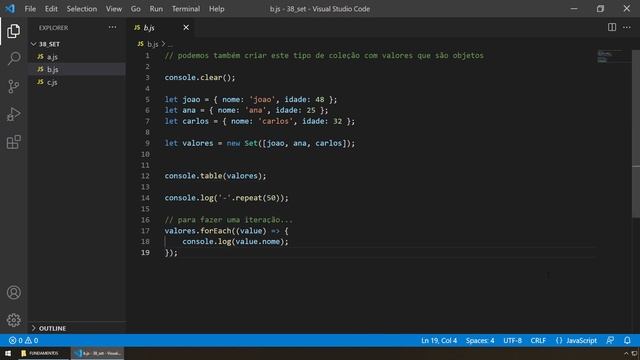Show hidden system tray icons
The width and height of the screenshot is (640, 360).
[x=626, y=353]
